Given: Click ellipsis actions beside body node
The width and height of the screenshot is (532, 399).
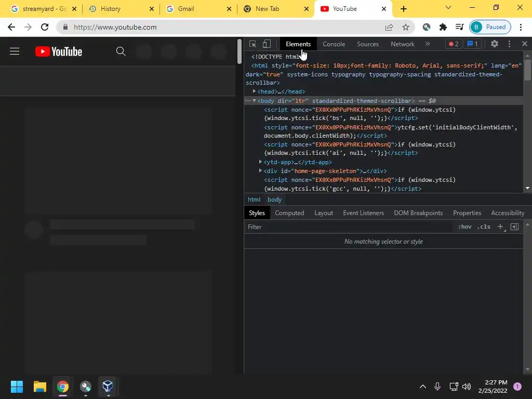Looking at the screenshot, I should pos(248,101).
